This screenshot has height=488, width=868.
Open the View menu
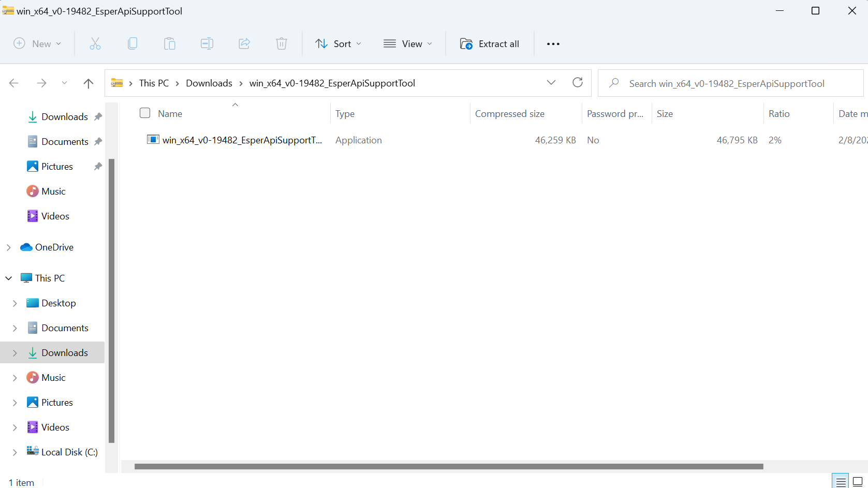tap(408, 43)
